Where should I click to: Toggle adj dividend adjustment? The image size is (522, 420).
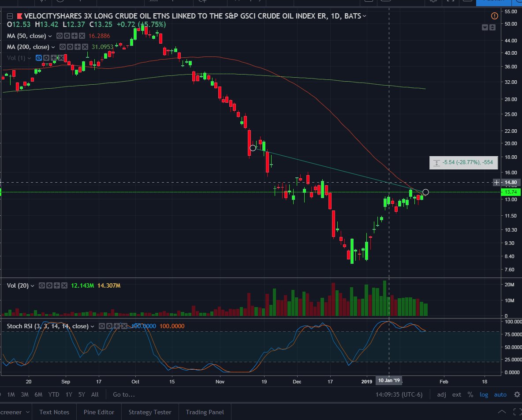[x=441, y=395]
